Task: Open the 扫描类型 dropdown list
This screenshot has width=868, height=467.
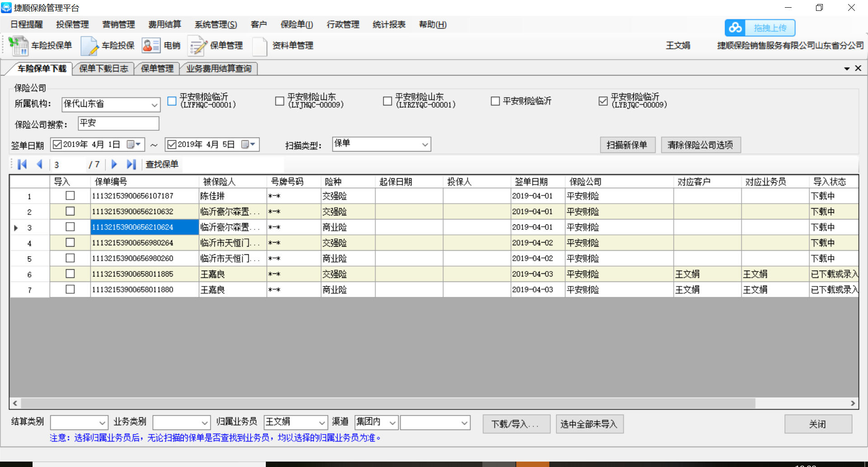Action: 425,145
